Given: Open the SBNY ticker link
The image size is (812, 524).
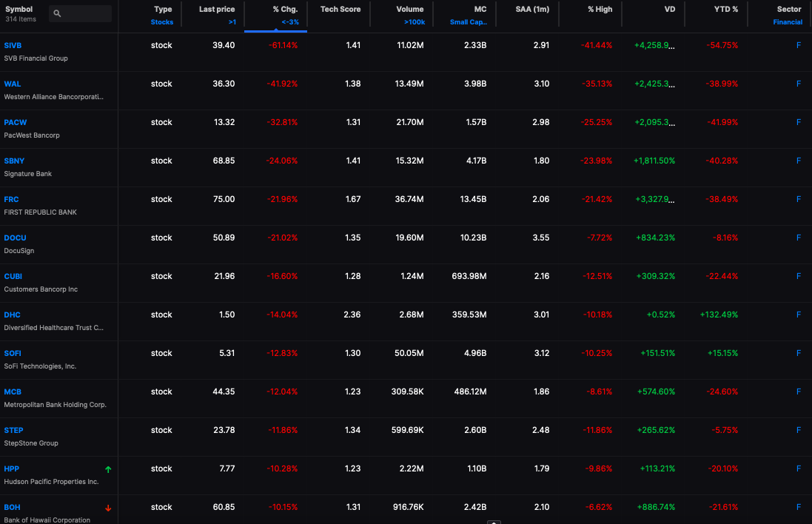Looking at the screenshot, I should 15,161.
